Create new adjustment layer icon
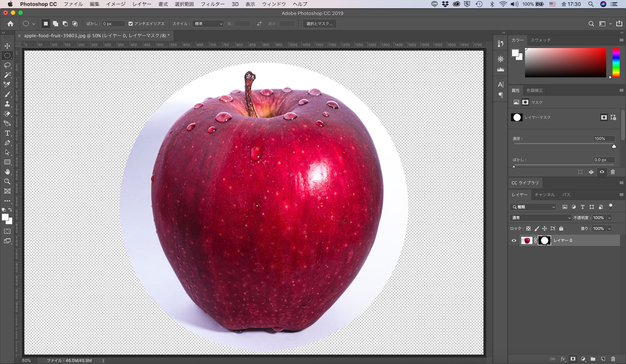626x364 pixels. pos(583,359)
